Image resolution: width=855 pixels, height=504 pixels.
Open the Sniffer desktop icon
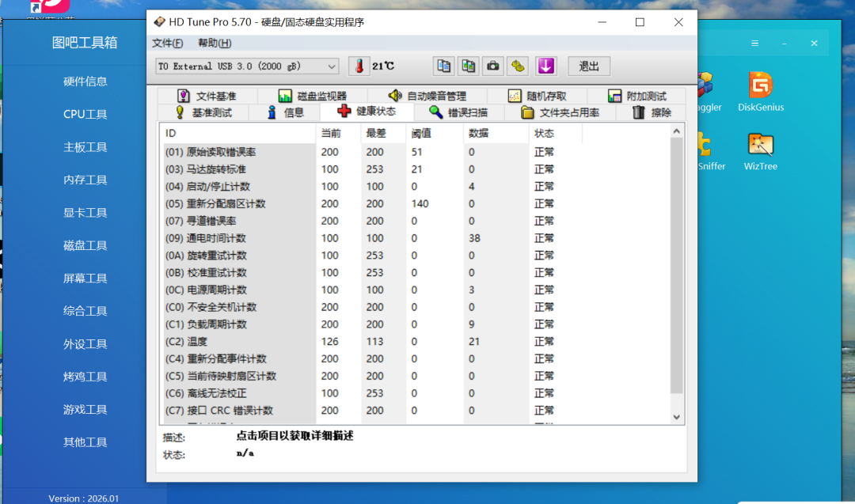point(711,152)
